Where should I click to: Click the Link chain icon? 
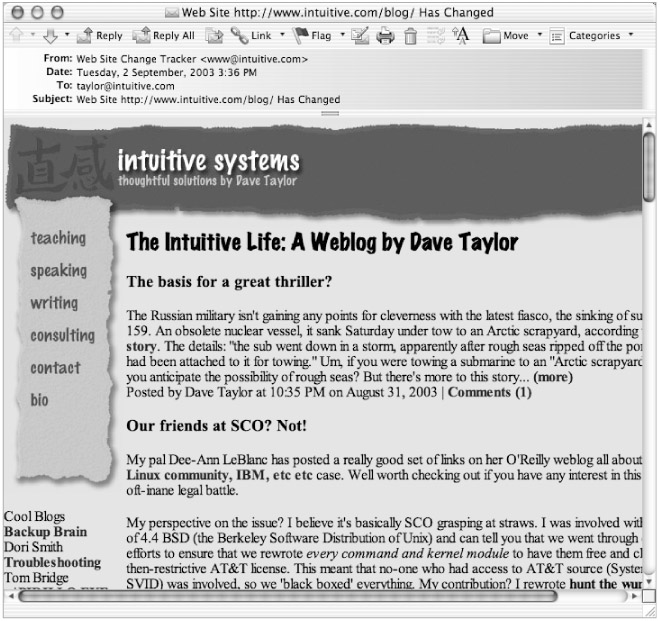pyautogui.click(x=251, y=36)
